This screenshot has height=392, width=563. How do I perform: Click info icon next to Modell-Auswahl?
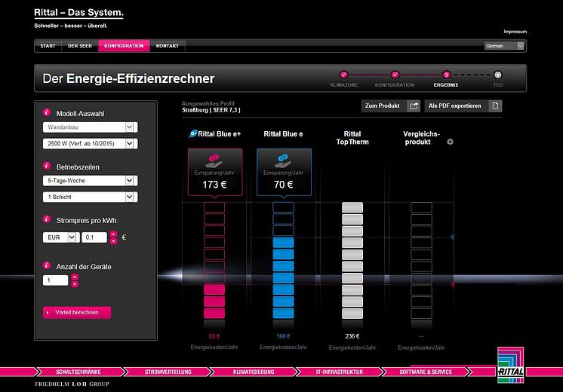(47, 112)
